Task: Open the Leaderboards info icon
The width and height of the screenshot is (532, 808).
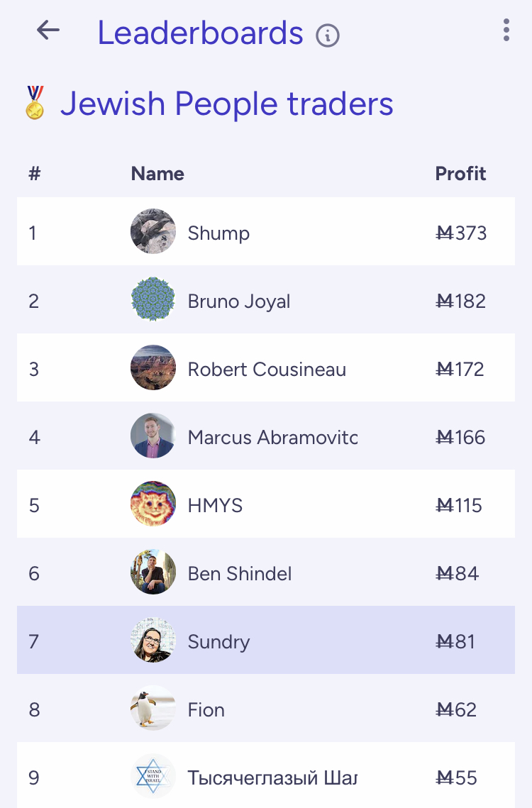Action: pyautogui.click(x=328, y=35)
